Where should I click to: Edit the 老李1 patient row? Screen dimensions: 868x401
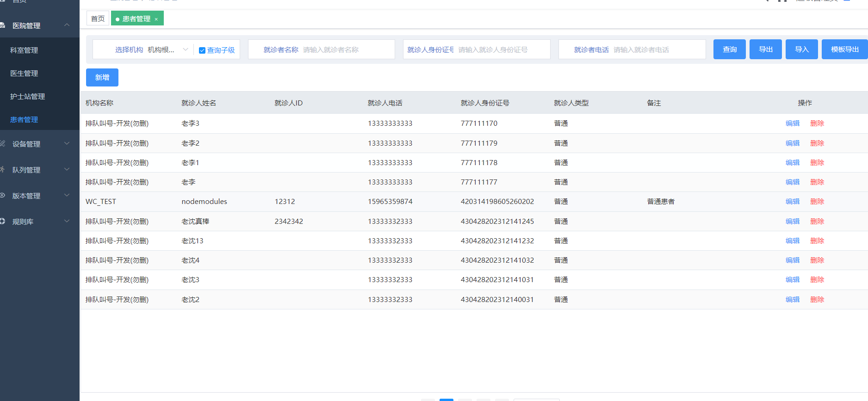(793, 163)
